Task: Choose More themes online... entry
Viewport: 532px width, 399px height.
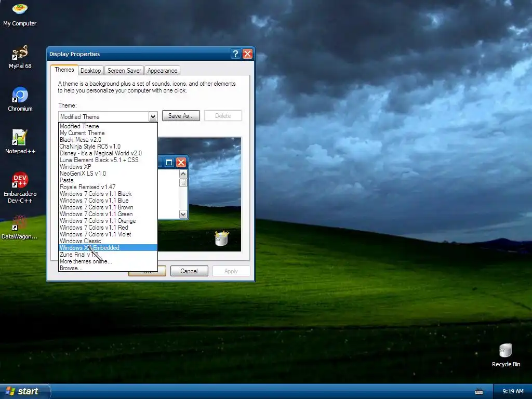Action: pos(108,261)
